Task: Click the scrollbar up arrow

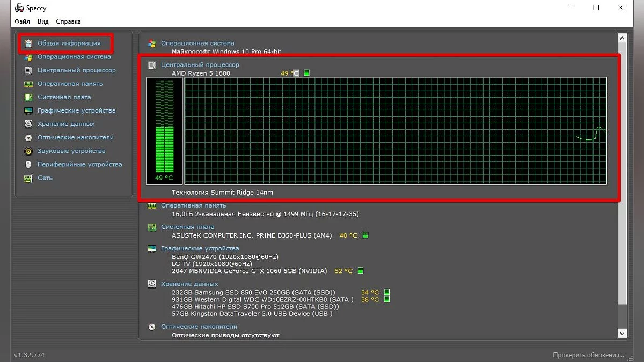Action: pyautogui.click(x=622, y=39)
